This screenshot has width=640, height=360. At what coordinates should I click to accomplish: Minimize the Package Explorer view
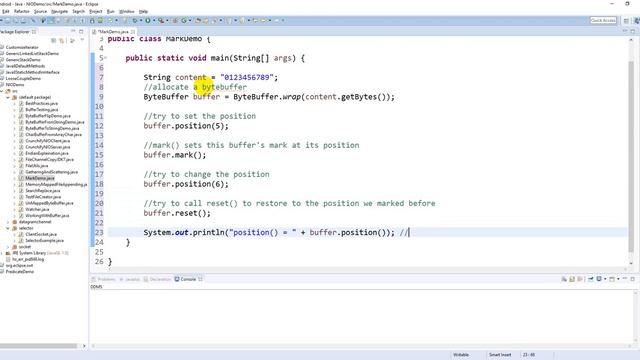click(x=73, y=31)
